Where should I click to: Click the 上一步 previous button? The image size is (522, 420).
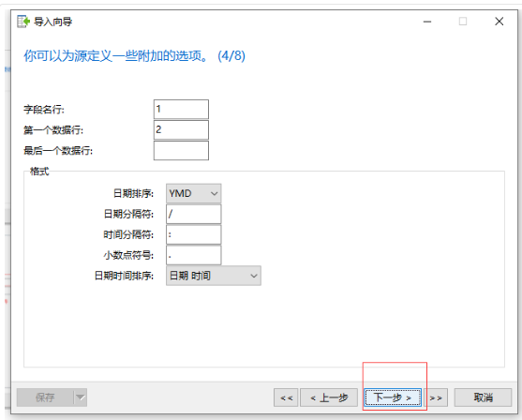329,397
